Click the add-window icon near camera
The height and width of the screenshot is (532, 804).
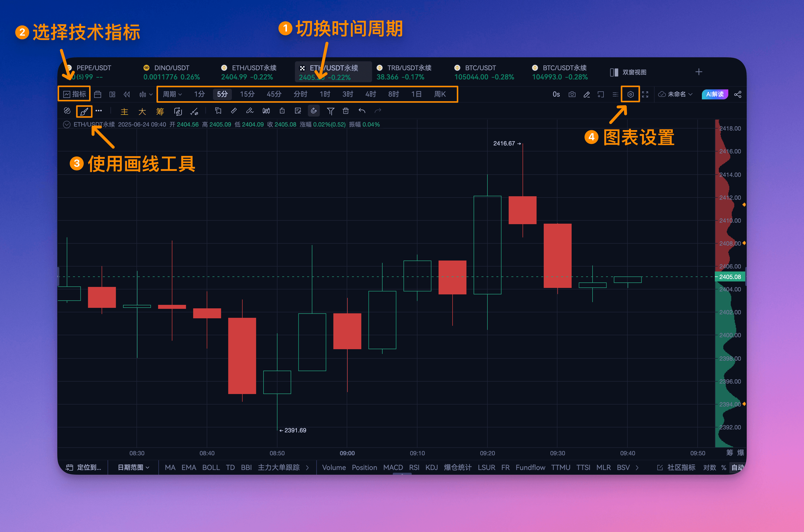(601, 94)
